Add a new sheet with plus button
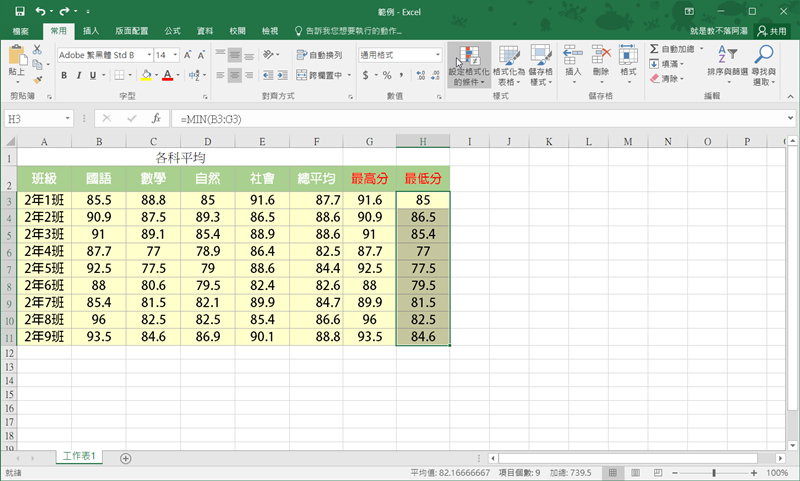The width and height of the screenshot is (800, 481). click(125, 457)
